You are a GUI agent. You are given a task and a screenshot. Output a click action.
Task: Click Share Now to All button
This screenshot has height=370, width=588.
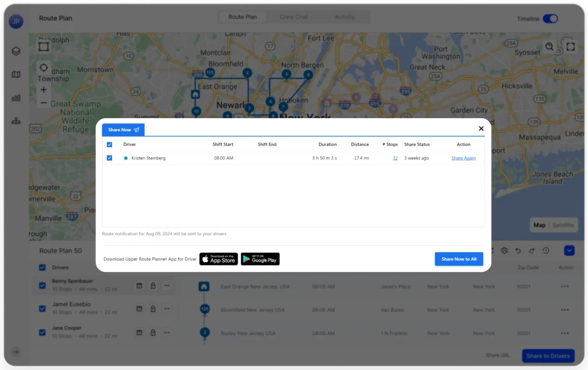459,259
